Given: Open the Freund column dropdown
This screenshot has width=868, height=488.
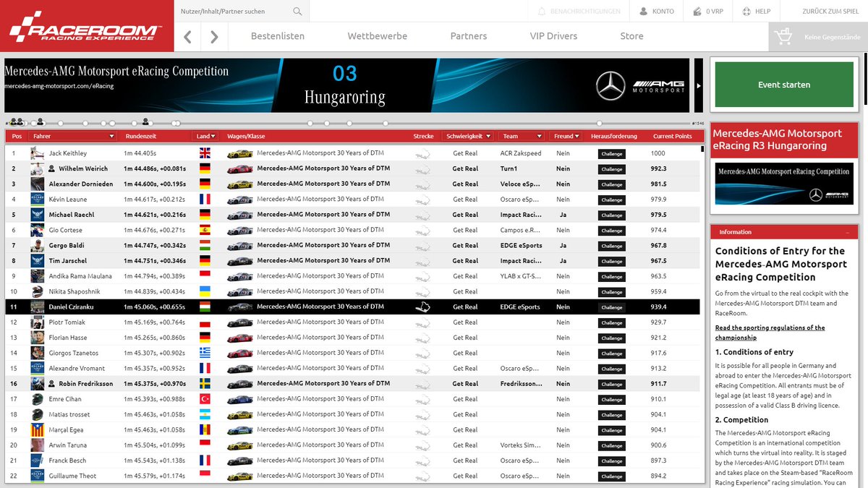Looking at the screenshot, I should click(x=576, y=136).
